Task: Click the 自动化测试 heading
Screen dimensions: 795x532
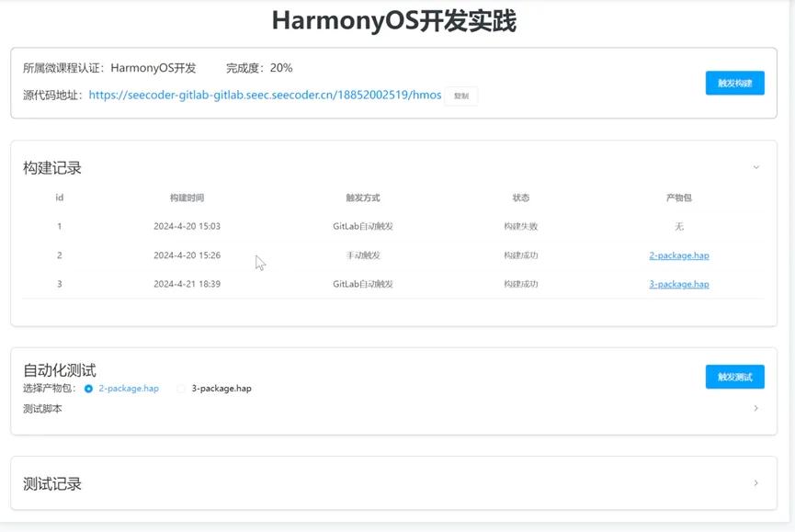Action: click(60, 370)
